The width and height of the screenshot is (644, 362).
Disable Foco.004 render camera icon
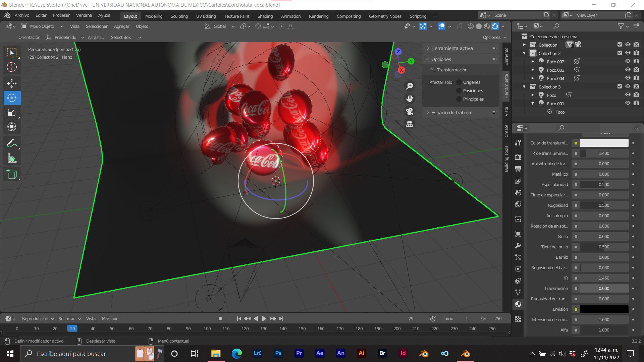[636, 78]
